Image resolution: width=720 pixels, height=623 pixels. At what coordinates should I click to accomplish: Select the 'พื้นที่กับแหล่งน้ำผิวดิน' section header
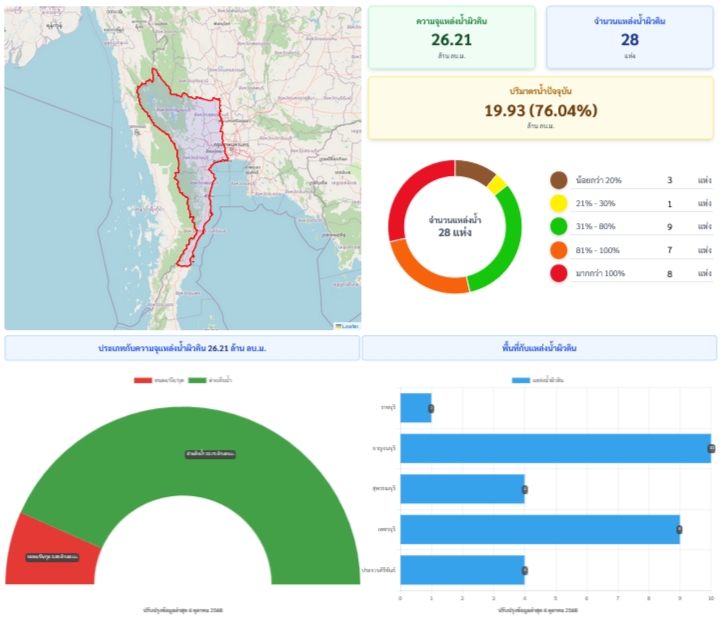539,347
